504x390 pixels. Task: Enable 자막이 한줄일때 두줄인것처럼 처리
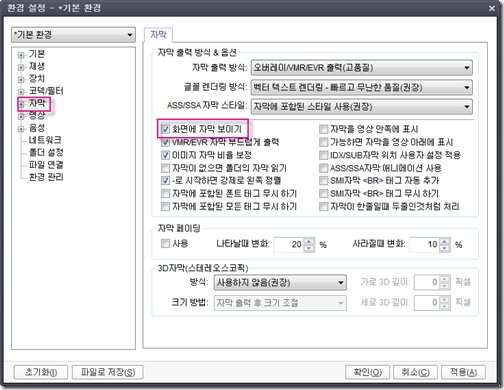click(323, 206)
